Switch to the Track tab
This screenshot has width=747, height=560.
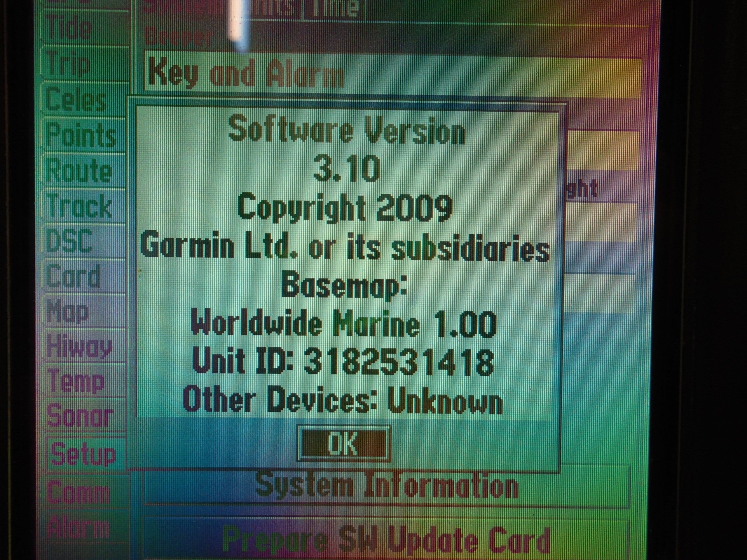pyautogui.click(x=84, y=206)
